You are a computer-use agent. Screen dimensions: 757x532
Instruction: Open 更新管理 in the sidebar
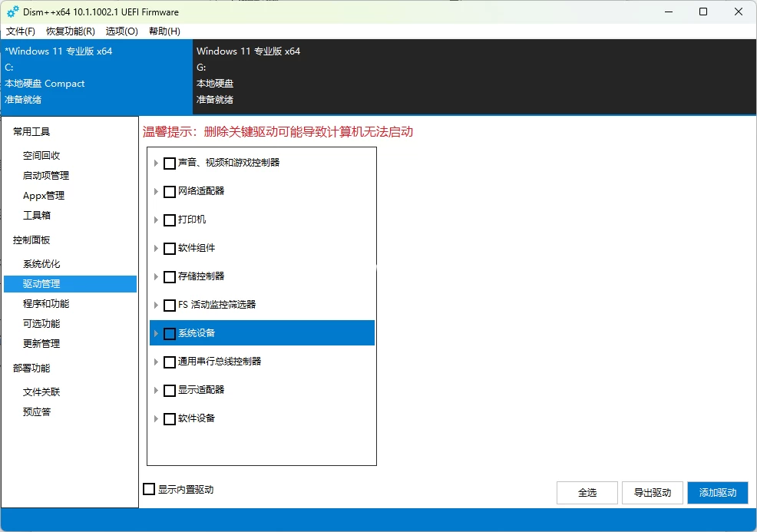(x=41, y=344)
